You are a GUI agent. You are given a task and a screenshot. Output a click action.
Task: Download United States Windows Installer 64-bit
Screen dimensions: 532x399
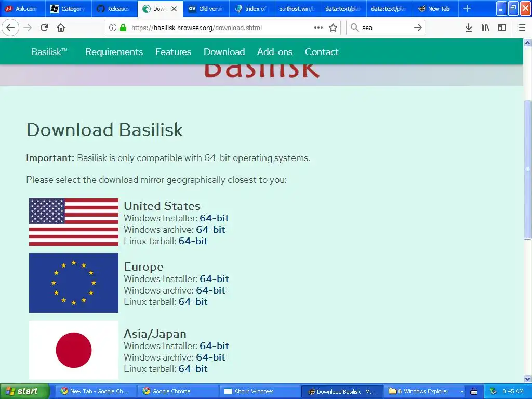coord(214,218)
